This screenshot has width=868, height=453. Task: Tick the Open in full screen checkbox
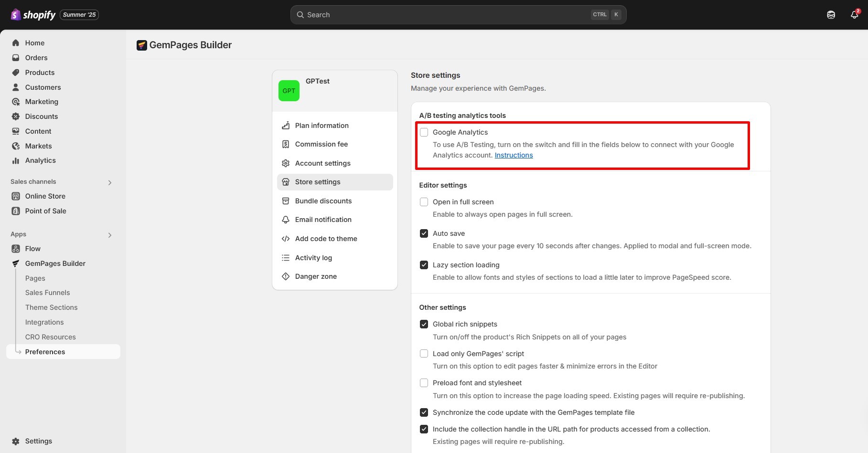[x=424, y=202]
